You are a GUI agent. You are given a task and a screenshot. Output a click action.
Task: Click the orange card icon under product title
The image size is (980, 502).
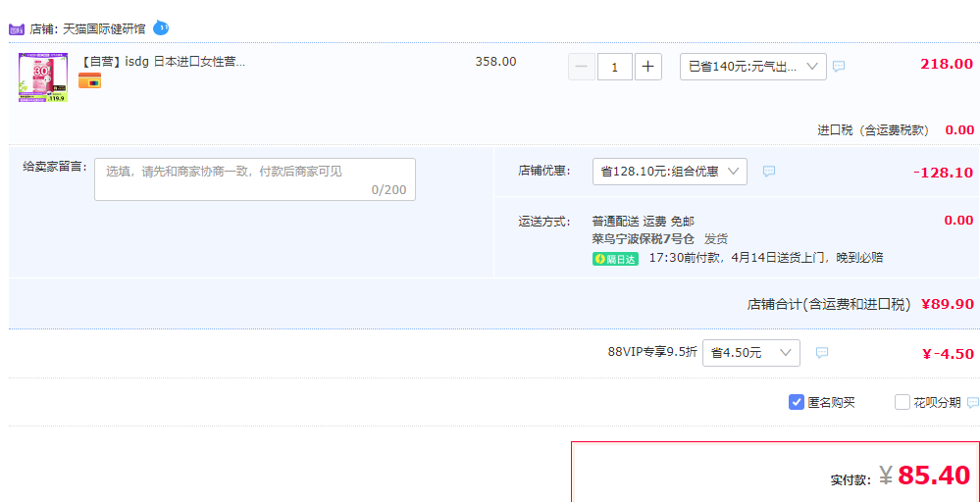coord(89,80)
